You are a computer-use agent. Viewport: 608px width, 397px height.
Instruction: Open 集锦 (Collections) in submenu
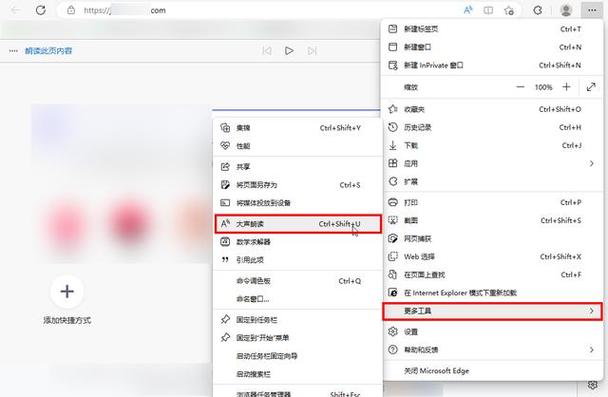click(298, 128)
